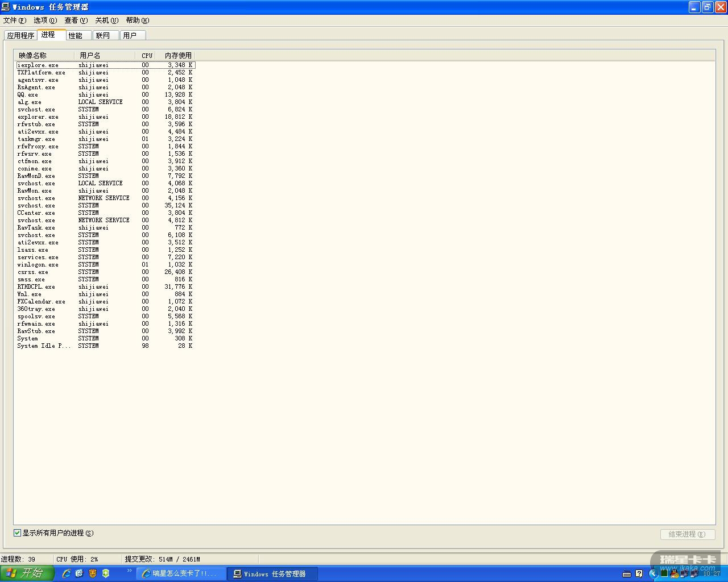The width and height of the screenshot is (728, 582).
Task: Select the lsass.exe process row
Action: coord(106,250)
